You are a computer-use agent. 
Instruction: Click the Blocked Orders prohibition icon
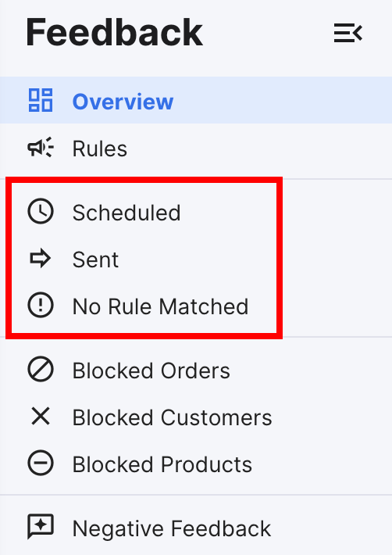(41, 370)
